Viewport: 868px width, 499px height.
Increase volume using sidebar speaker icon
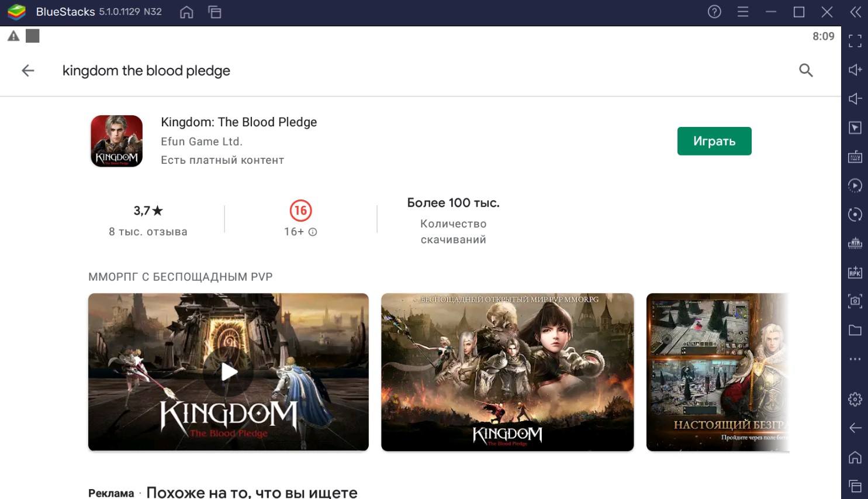tap(855, 70)
